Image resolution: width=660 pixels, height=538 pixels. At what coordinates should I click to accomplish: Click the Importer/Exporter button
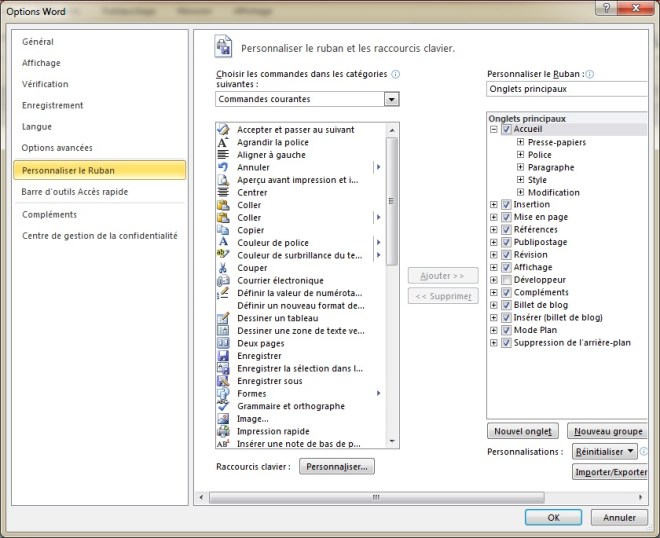click(x=610, y=472)
